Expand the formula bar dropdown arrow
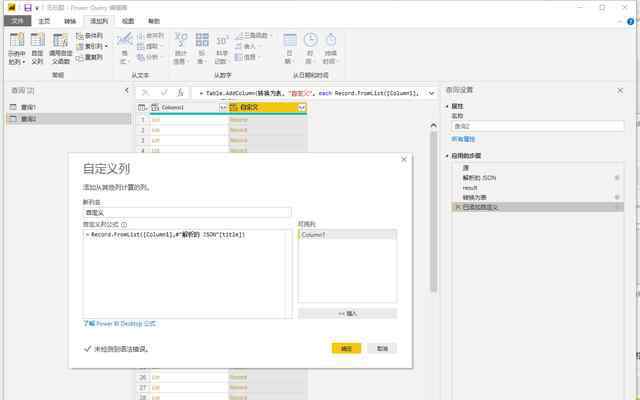Image resolution: width=640 pixels, height=400 pixels. click(431, 92)
